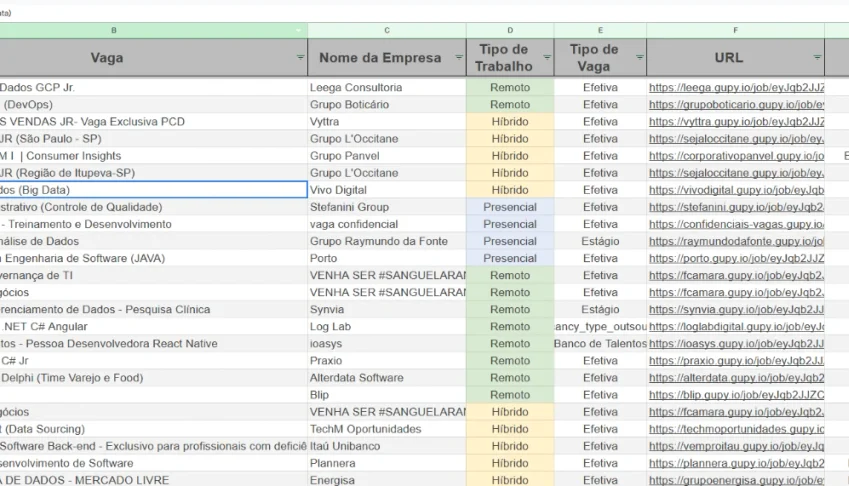
Task: Open the URL column filter dropdown
Action: [817, 57]
